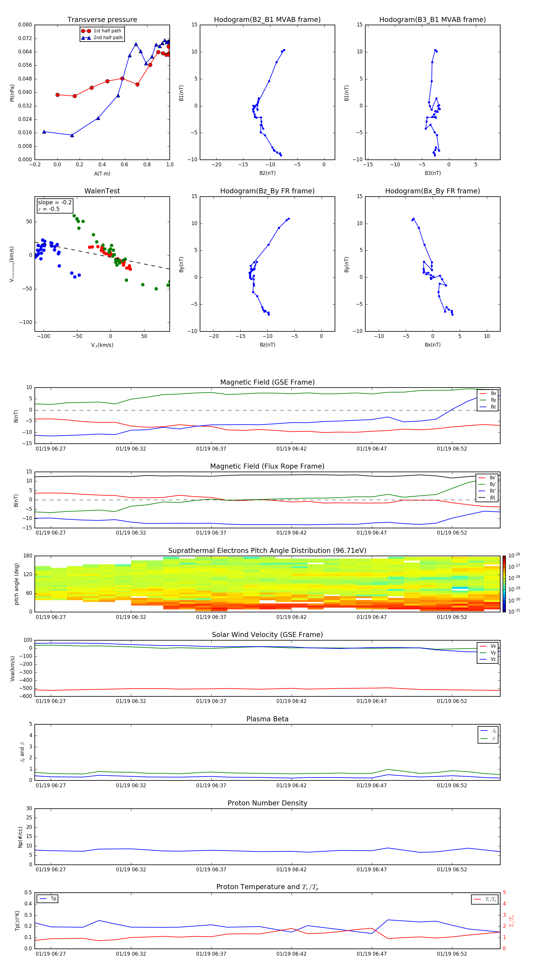Click the "Bz(nT)" x-axis label

click(x=267, y=345)
